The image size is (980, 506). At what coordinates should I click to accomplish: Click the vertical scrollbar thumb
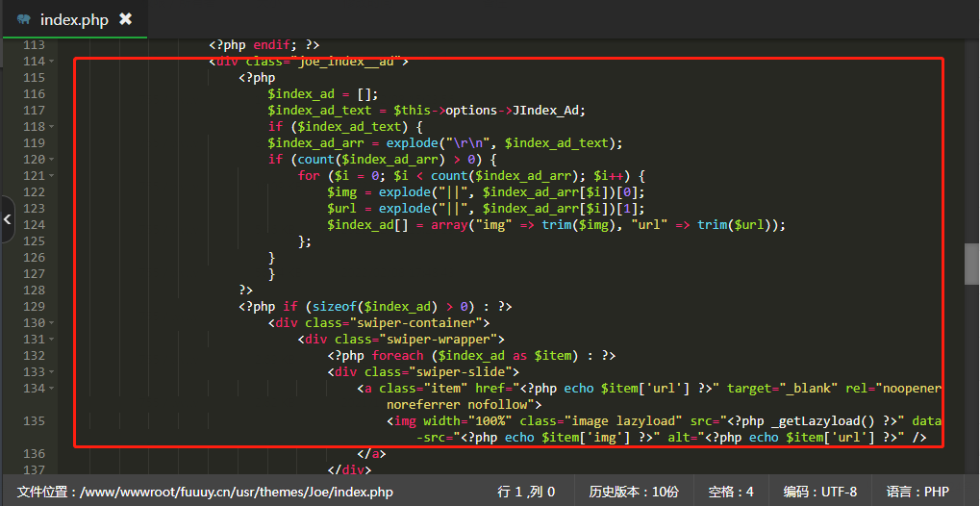click(971, 264)
